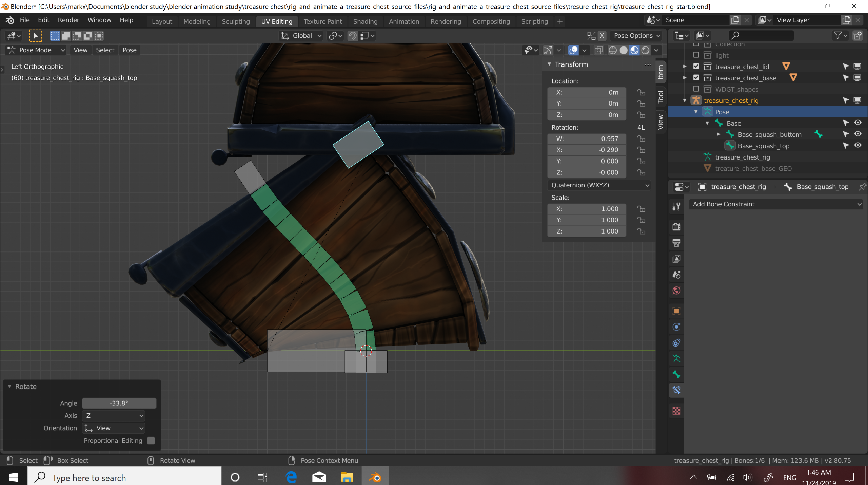Uncheck the treasure_chest_lid collection checkbox
Screen dimensions: 868x485
tap(696, 66)
